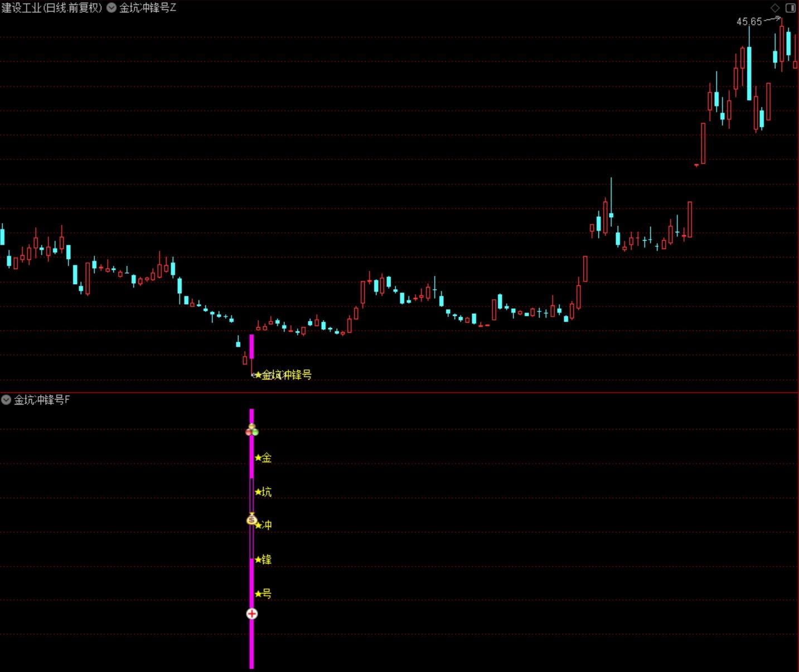Click the 45.65 high price label
Viewport: 799px width, 672px height.
point(749,22)
